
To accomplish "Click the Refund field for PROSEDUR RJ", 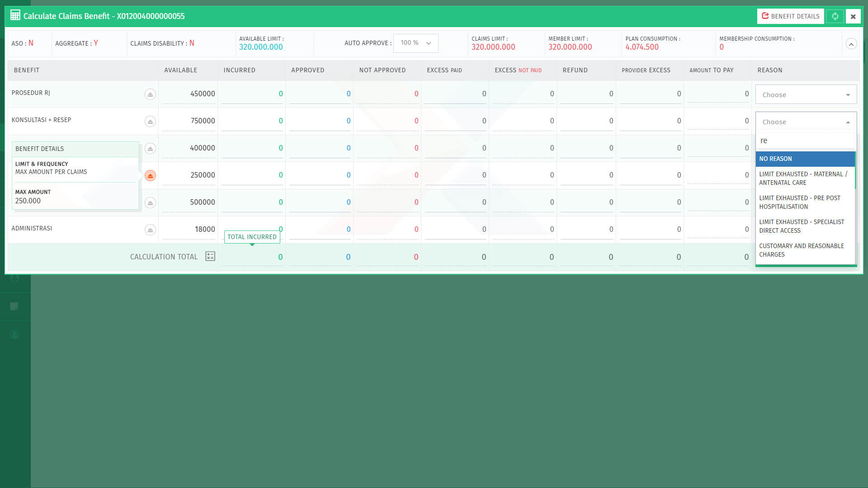I will 587,94.
